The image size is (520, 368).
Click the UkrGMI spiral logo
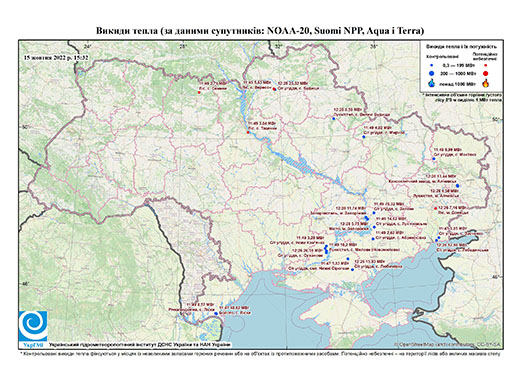pyautogui.click(x=33, y=326)
